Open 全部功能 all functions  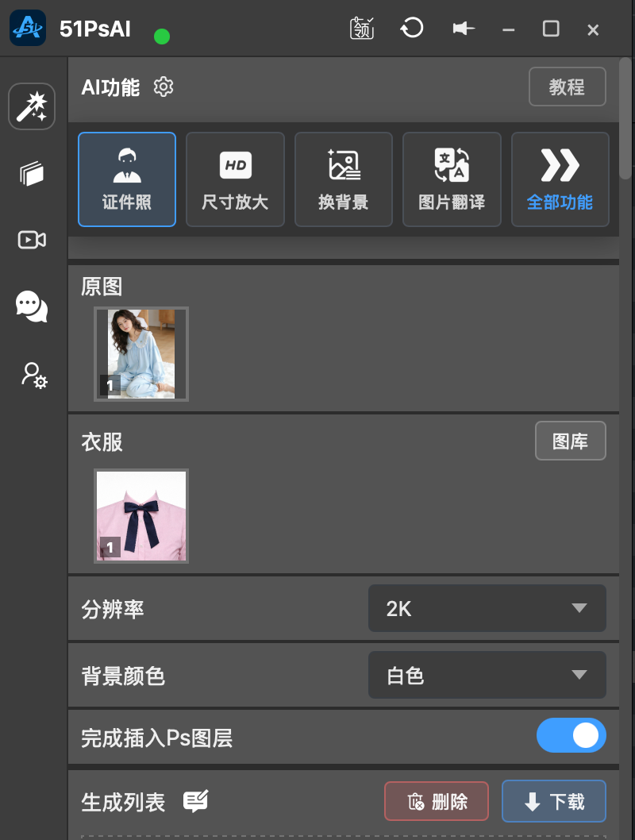tap(560, 179)
